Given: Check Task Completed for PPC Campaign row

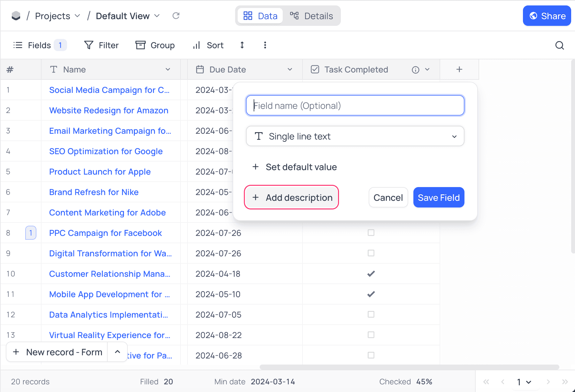Looking at the screenshot, I should click(371, 233).
